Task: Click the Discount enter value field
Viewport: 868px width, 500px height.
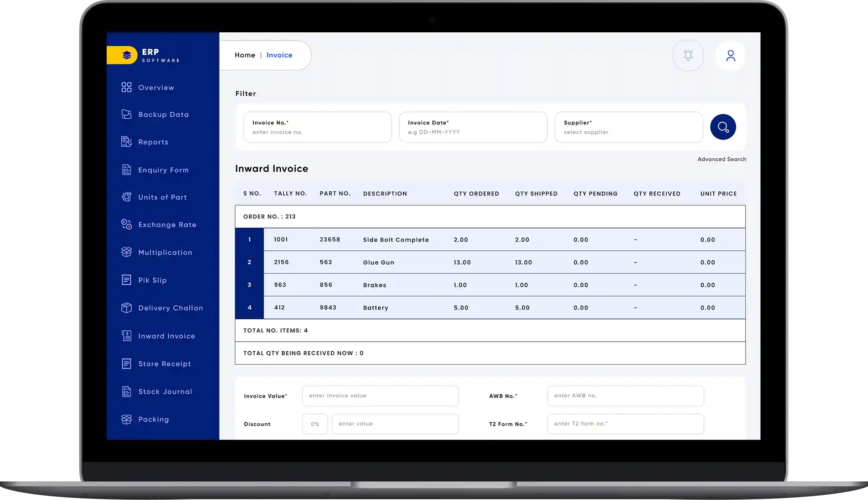Action: click(395, 424)
